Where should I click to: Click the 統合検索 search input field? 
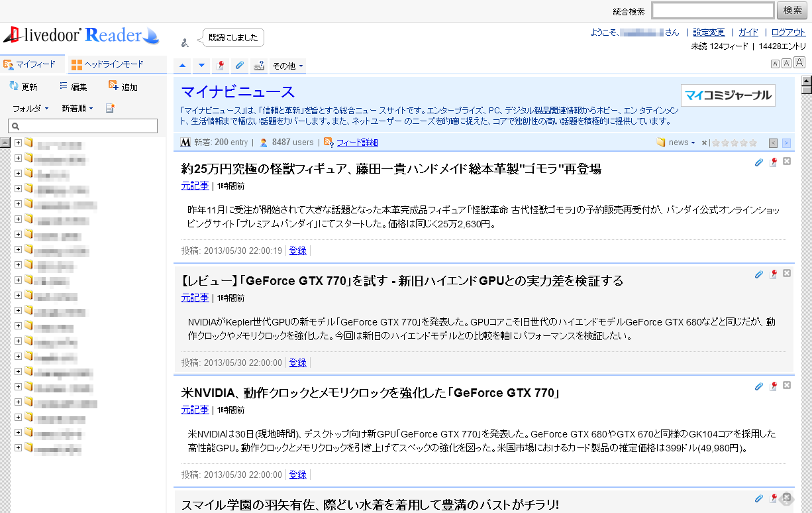tap(713, 11)
